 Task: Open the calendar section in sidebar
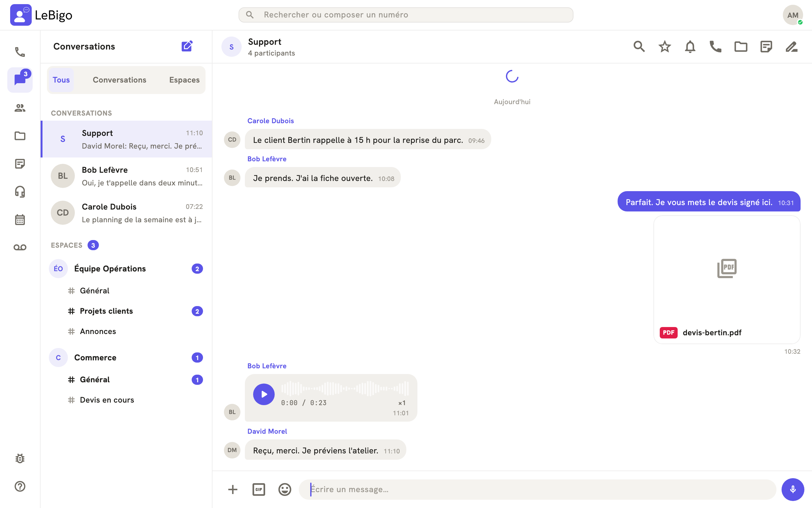tap(20, 219)
